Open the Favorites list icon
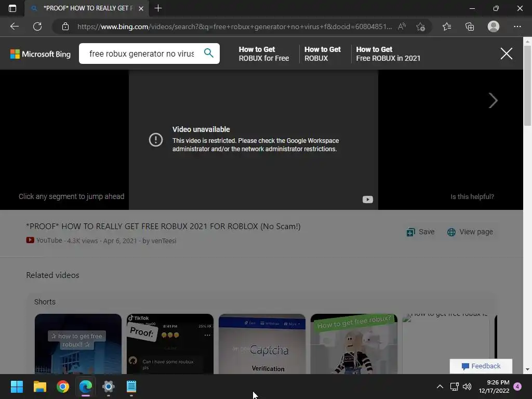Image resolution: width=532 pixels, height=399 pixels. pos(447,26)
